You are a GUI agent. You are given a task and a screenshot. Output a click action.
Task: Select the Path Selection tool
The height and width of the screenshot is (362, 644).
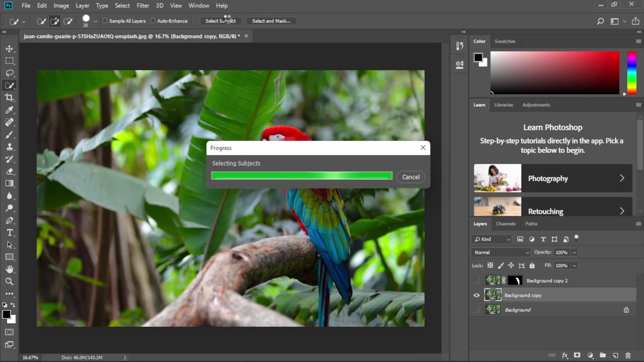point(10,245)
